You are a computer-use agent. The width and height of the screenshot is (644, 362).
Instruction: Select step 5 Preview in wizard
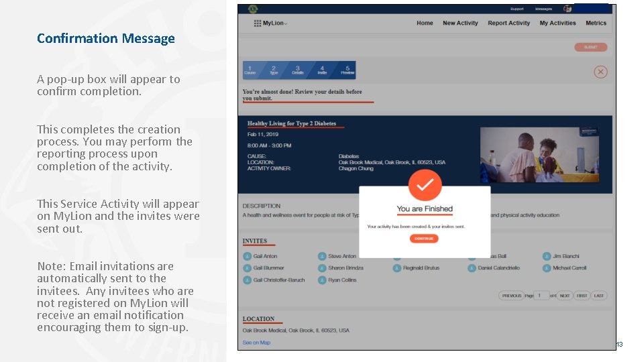(x=347, y=70)
